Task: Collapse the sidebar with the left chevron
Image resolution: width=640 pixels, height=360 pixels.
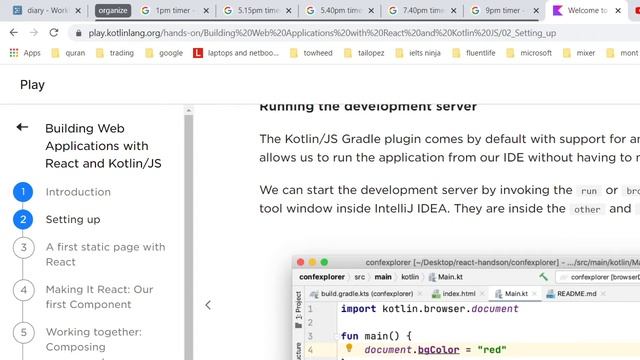Action: tap(208, 305)
